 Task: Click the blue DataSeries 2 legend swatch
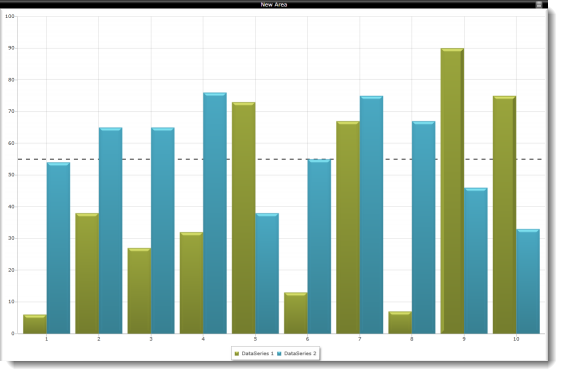(279, 354)
